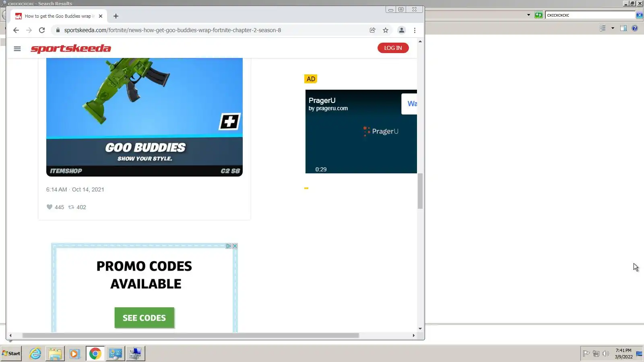Viewport: 644px width, 362px height.
Task: Click the lock site info icon
Action: point(58,30)
